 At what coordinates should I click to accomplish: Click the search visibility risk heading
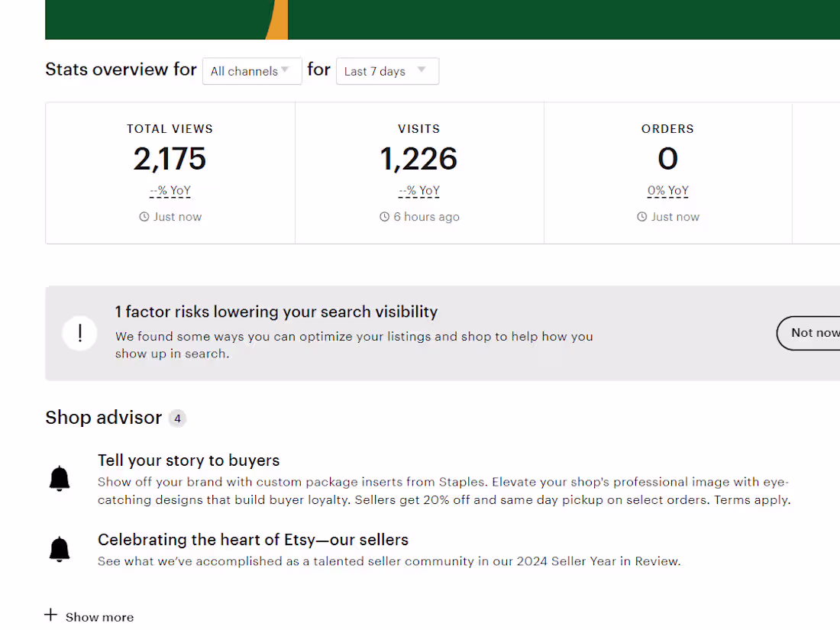[276, 312]
